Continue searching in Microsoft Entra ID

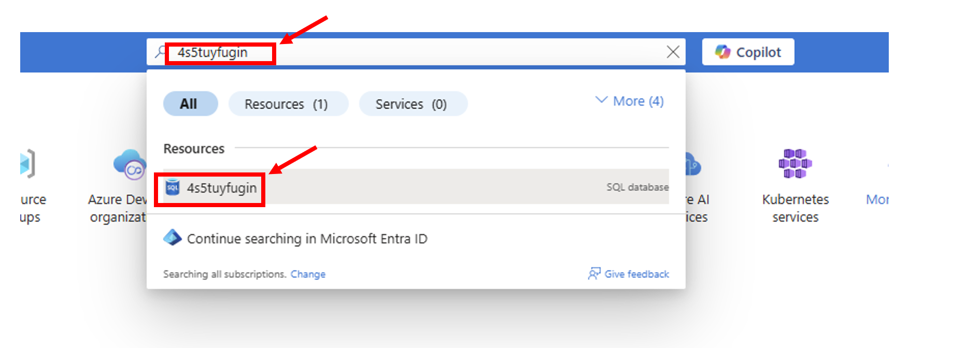click(x=307, y=239)
